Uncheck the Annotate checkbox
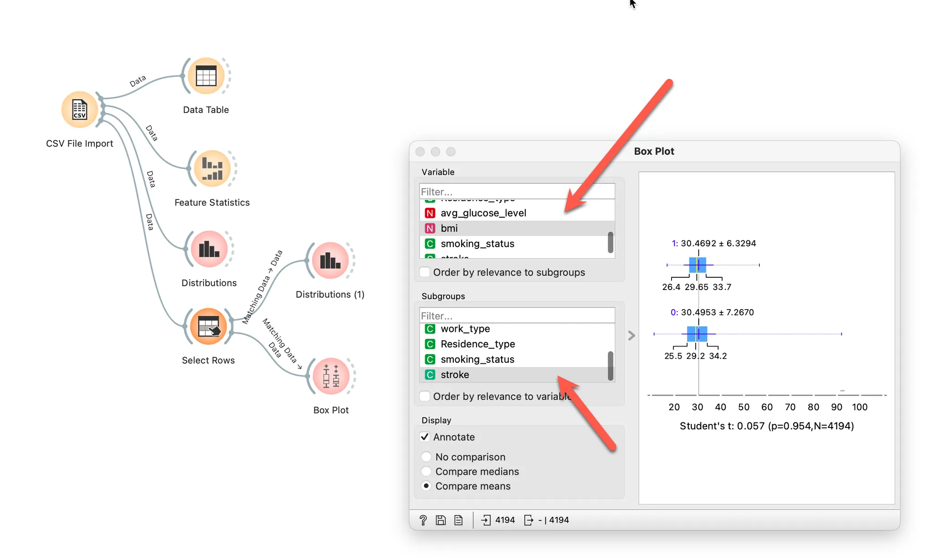Screen dimensions: 933x560 click(425, 437)
